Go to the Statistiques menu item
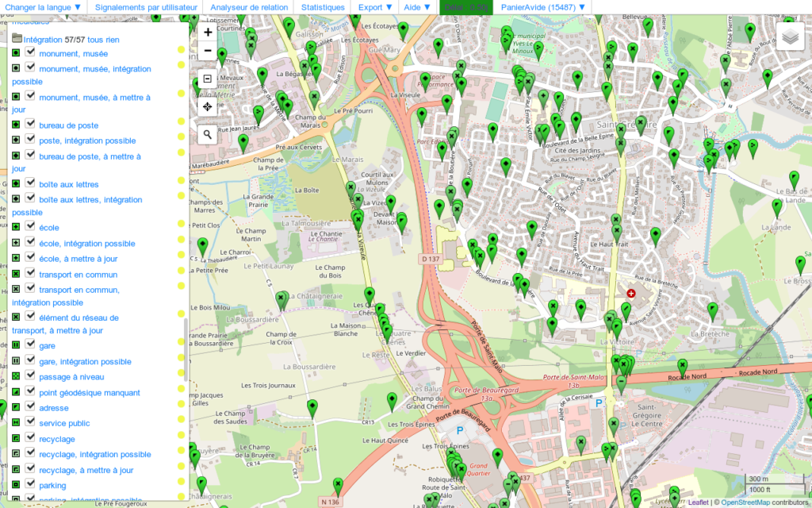The image size is (812, 508). (323, 7)
